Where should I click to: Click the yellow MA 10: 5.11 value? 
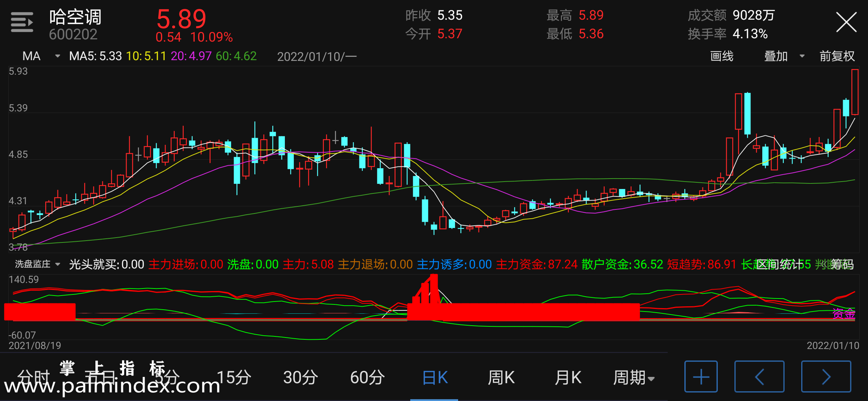click(146, 56)
